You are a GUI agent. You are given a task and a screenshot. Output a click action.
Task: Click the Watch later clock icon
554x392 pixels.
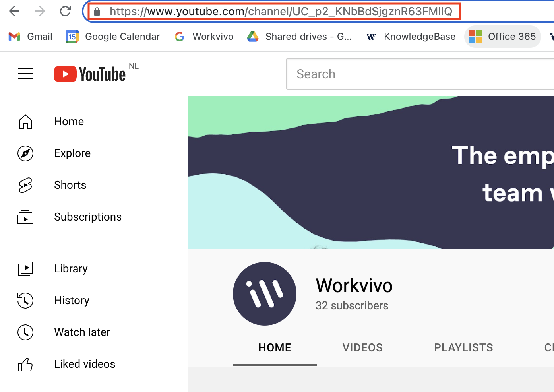(25, 332)
